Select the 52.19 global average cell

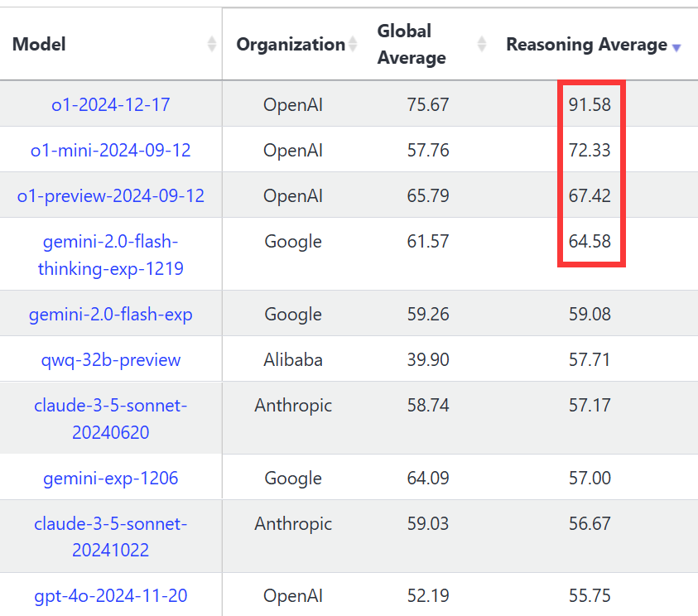pyautogui.click(x=428, y=595)
